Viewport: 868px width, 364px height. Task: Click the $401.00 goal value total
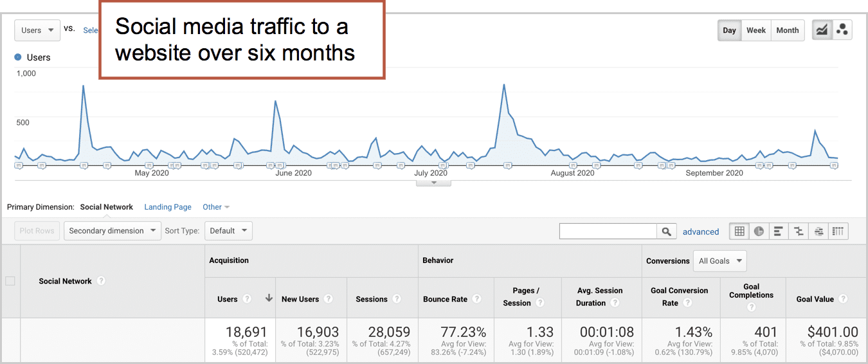click(x=833, y=332)
